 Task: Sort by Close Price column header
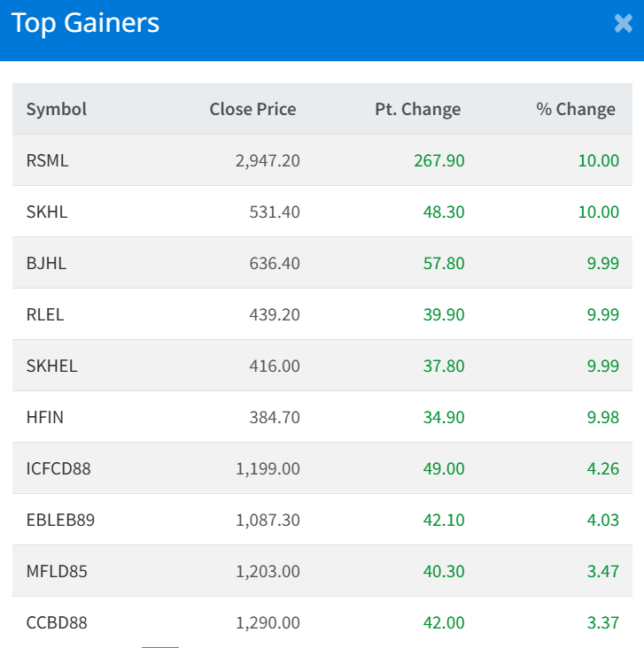pyautogui.click(x=252, y=109)
